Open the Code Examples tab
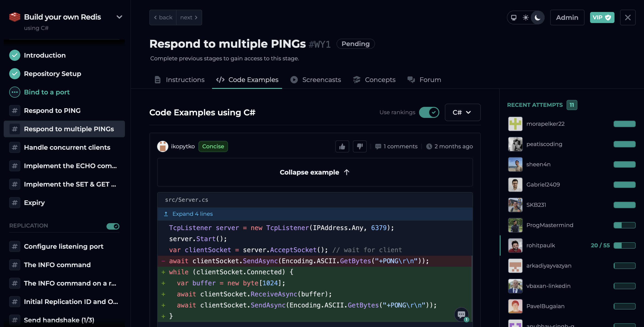644x327 pixels. (247, 80)
